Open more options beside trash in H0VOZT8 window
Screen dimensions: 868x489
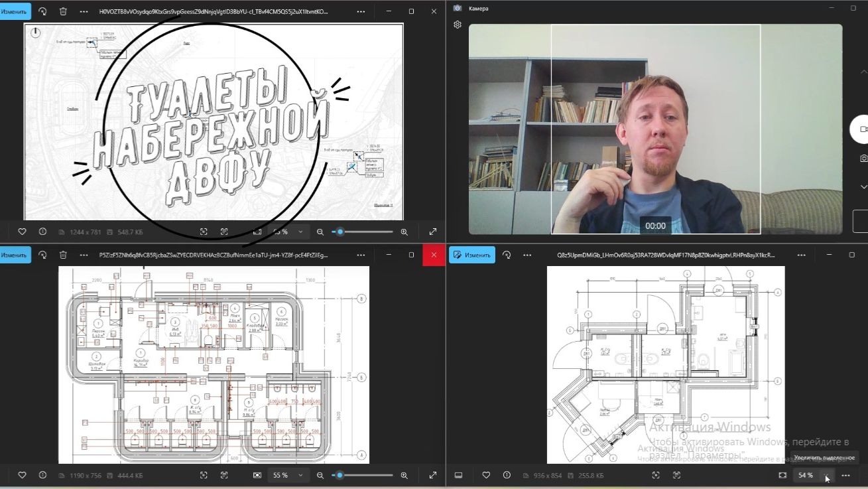coord(84,11)
